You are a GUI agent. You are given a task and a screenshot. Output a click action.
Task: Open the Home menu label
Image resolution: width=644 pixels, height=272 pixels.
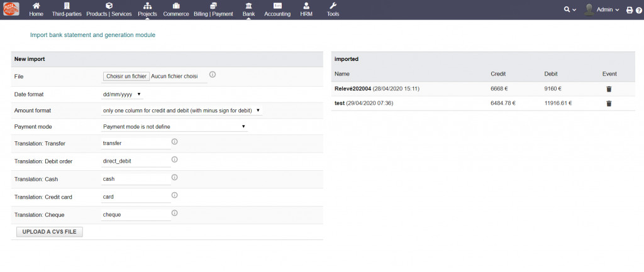(x=36, y=14)
